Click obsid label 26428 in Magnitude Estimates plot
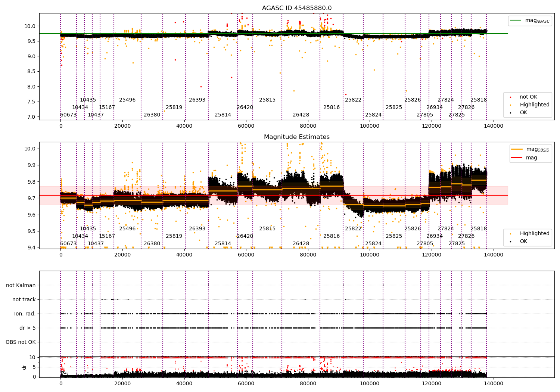The width and height of the screenshot is (560, 392). coord(301,244)
